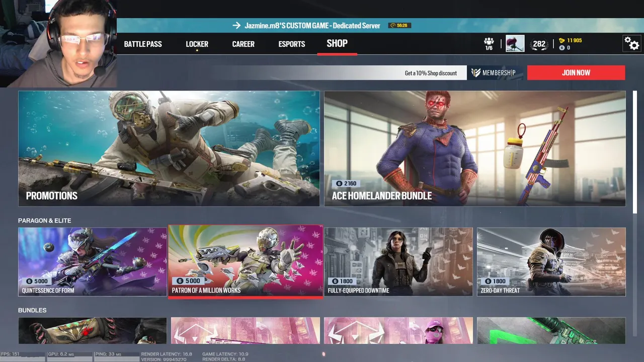Open the pink masked operator bundle tile
This screenshot has width=644, height=362.
point(398,331)
